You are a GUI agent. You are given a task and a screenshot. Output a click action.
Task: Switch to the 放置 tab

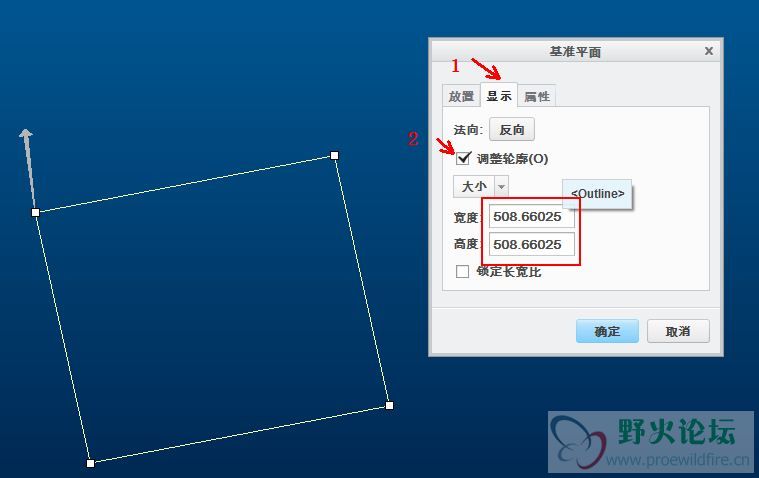click(461, 96)
